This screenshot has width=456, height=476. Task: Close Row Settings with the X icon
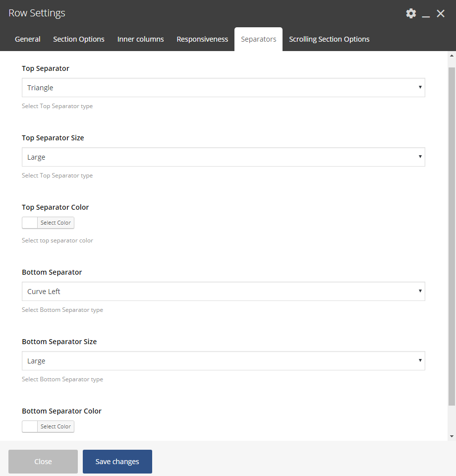(441, 13)
